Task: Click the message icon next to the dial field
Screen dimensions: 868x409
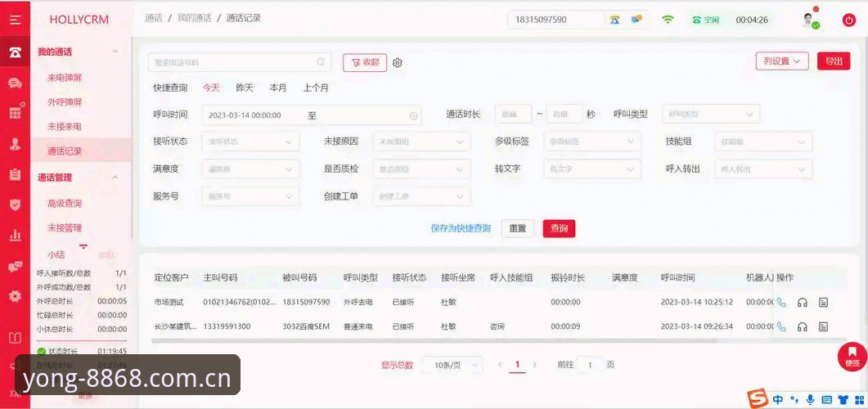Action: coord(636,20)
